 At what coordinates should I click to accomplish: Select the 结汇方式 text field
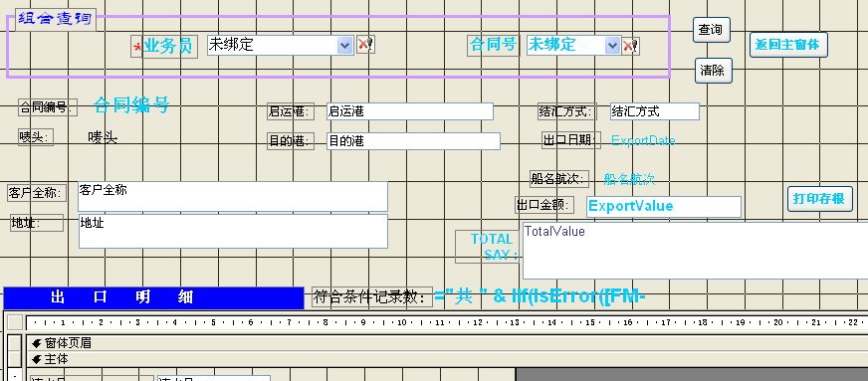pos(655,111)
